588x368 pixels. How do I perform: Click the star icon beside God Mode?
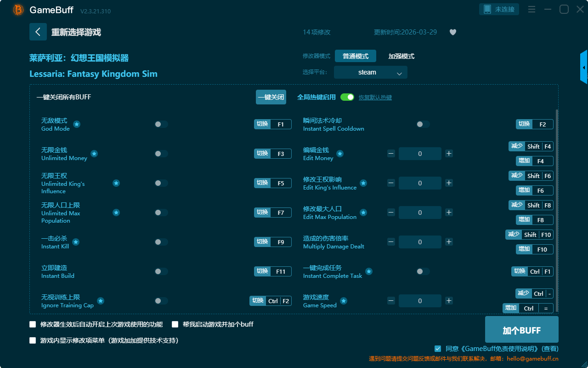(x=77, y=124)
